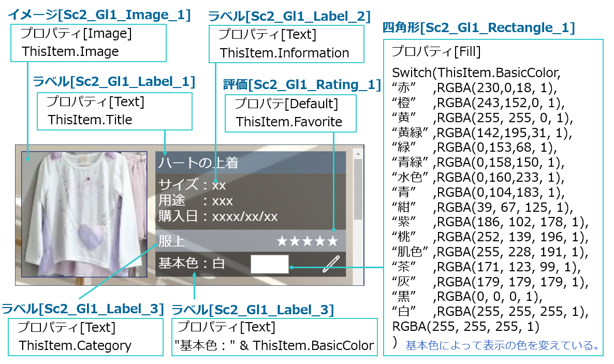The width and height of the screenshot is (614, 364).
Task: Select the middle star in the favorite rating
Action: pos(308,241)
